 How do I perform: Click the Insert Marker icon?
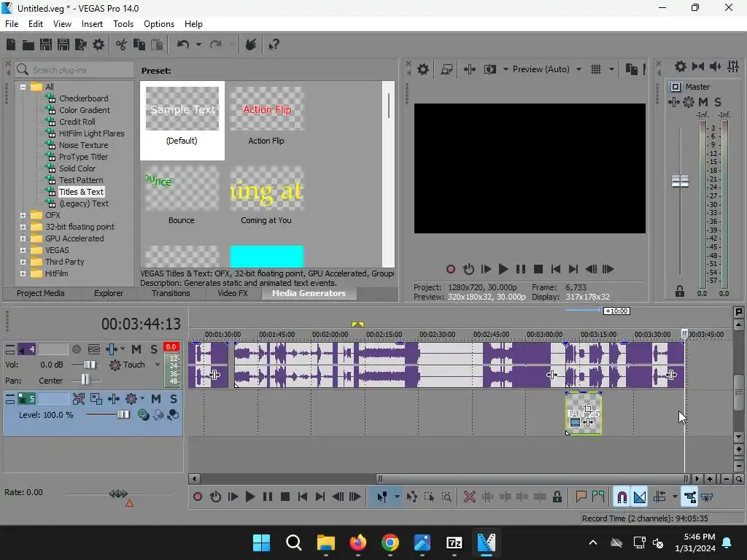pyautogui.click(x=581, y=497)
